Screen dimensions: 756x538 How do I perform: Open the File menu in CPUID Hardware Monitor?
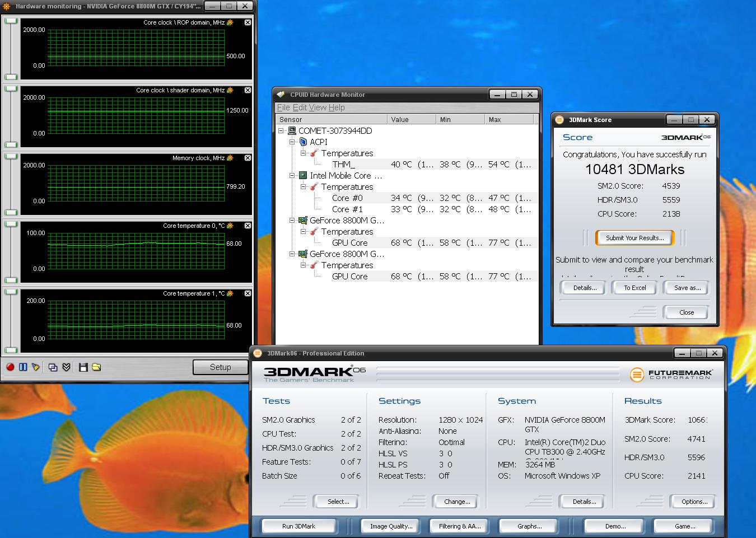pyautogui.click(x=283, y=107)
